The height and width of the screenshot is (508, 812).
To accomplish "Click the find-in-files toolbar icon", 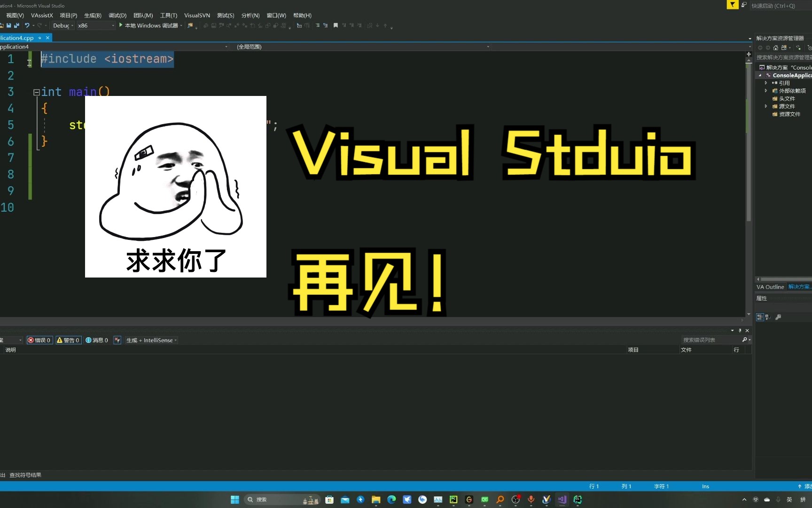I will pyautogui.click(x=190, y=25).
